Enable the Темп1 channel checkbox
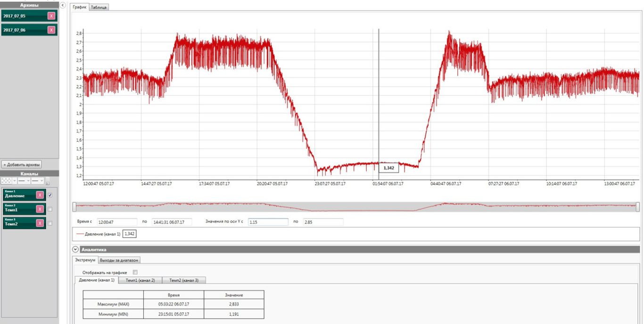The height and width of the screenshot is (324, 644). [50, 209]
